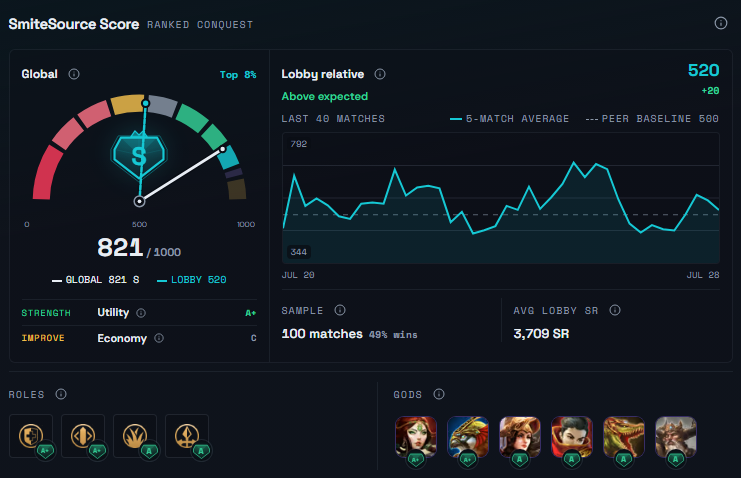
Task: Click the PEER BASELINE 500 legend item
Action: (x=652, y=119)
